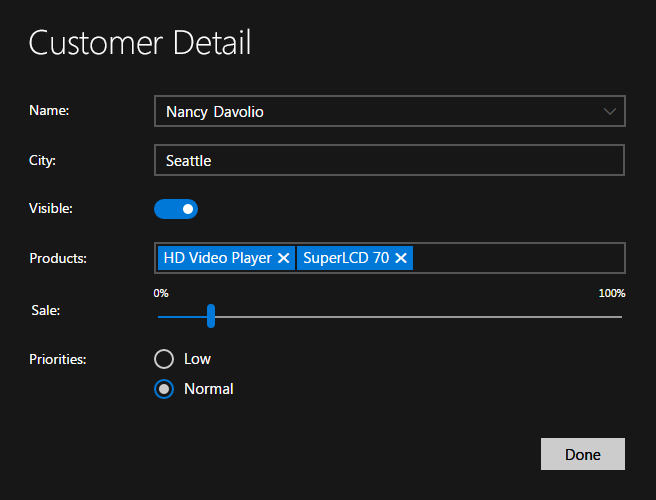Select the Low priority radio button
The width and height of the screenshot is (656, 500).
[x=164, y=359]
